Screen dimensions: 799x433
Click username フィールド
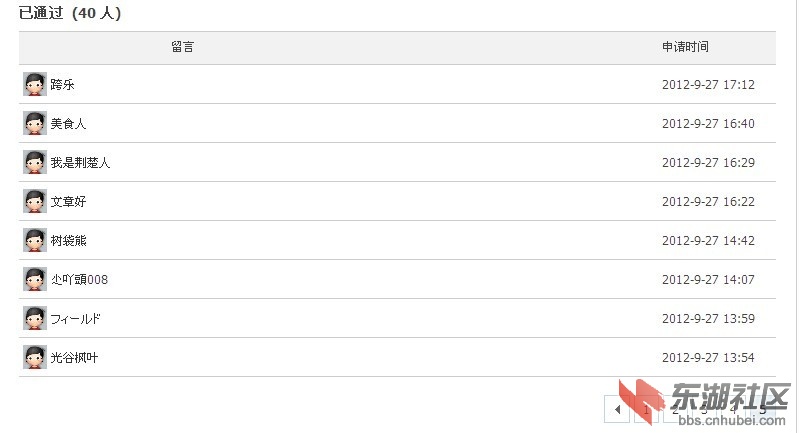click(x=75, y=319)
